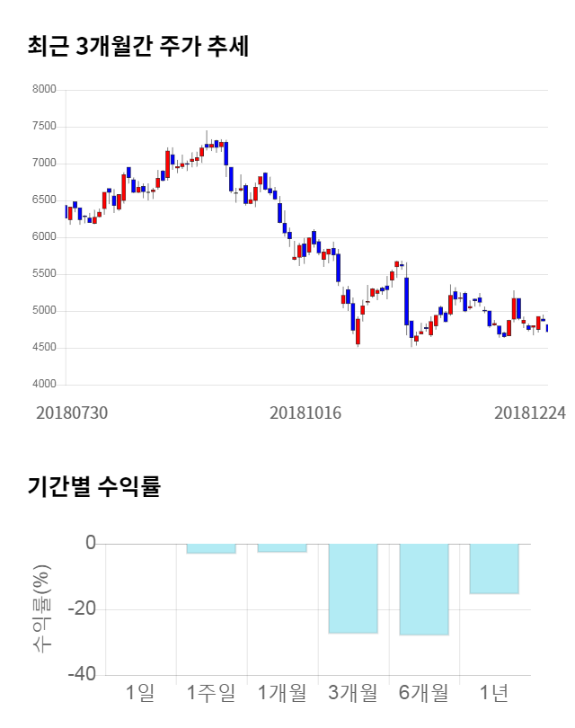575x728 pixels.
Task: Click the 4000 price axis label
Action: click(x=44, y=385)
